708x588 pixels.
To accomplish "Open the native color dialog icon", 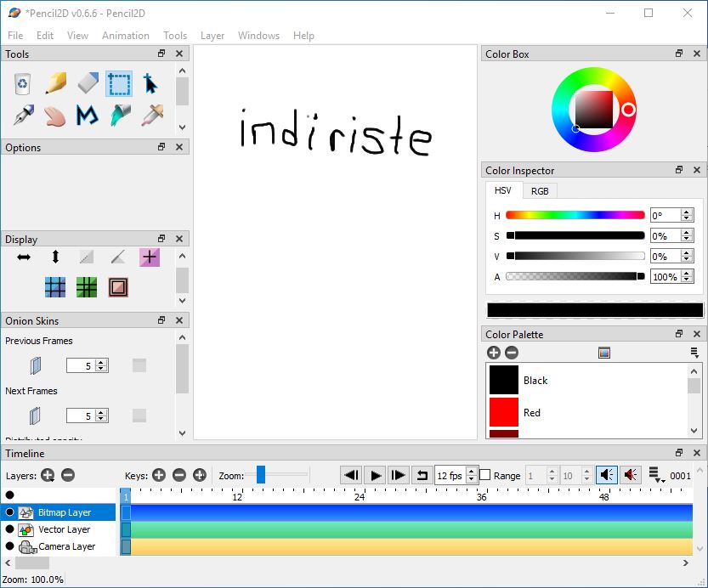I will pyautogui.click(x=604, y=353).
